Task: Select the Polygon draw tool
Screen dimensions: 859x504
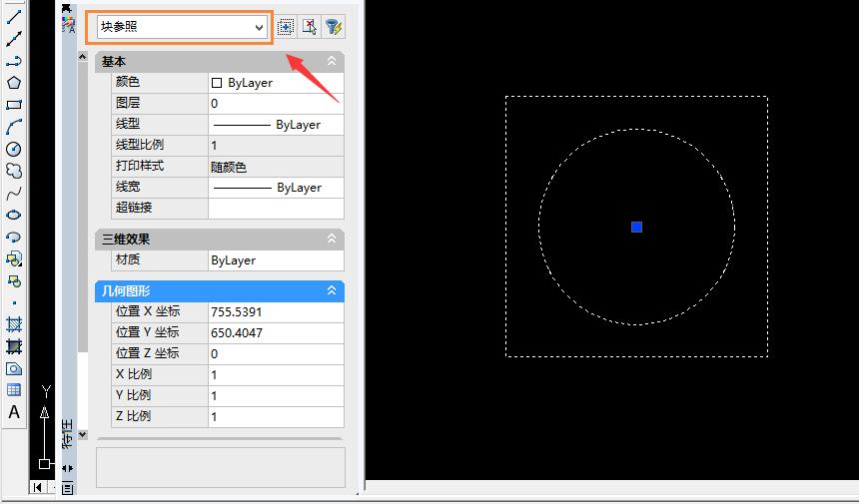Action: point(14,83)
